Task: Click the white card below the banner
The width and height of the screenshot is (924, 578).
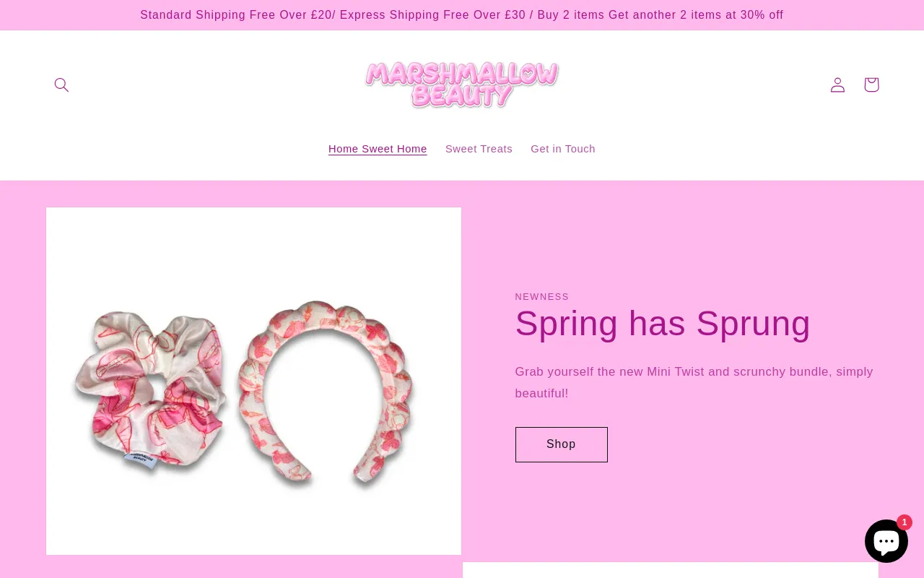Action: [x=670, y=570]
